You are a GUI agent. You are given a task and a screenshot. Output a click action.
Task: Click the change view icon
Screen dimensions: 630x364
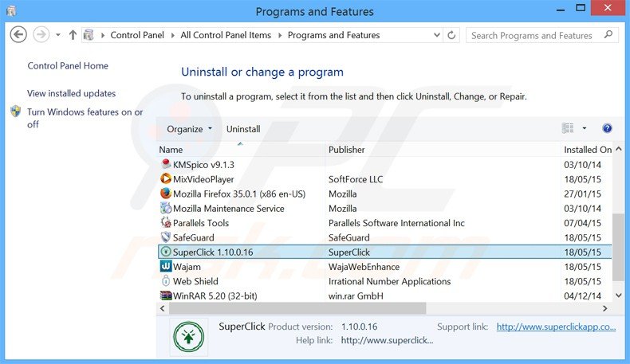point(568,128)
